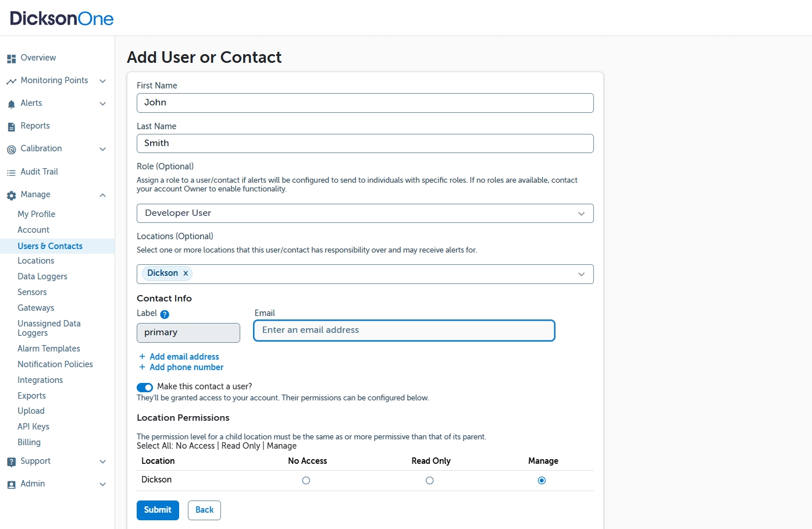812x529 pixels.
Task: Toggle off Make this contact a user
Action: point(145,388)
